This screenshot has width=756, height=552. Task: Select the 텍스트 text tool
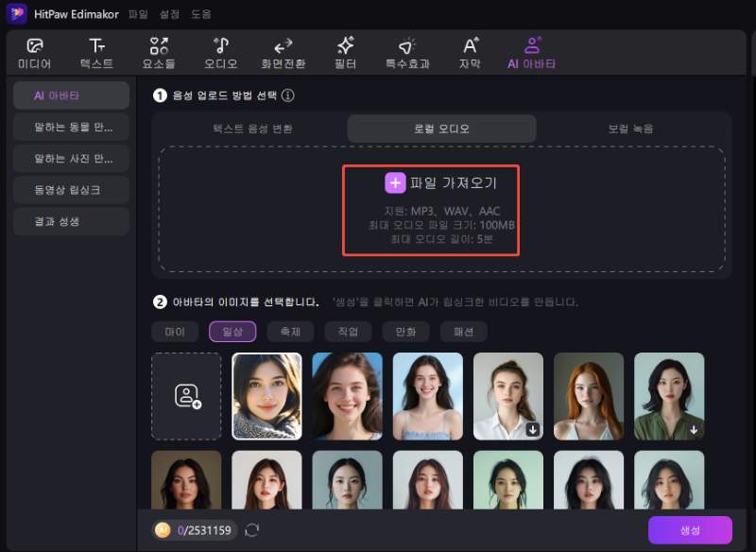[97, 52]
